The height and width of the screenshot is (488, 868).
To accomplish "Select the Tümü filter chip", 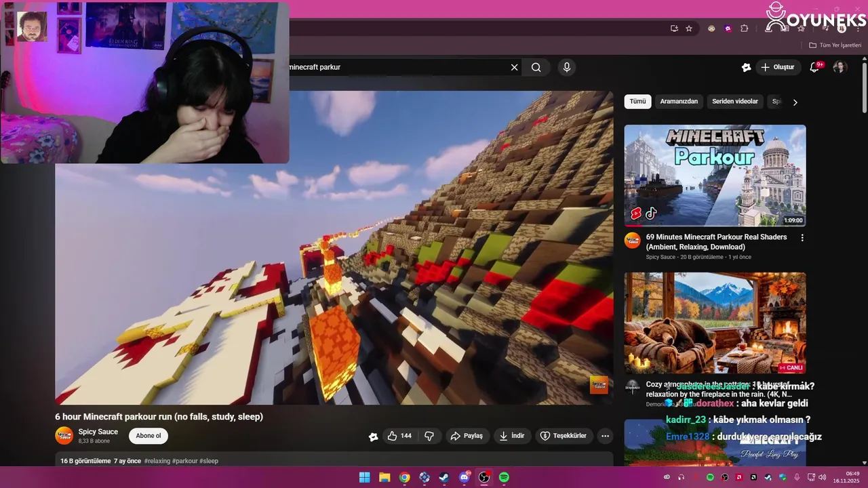I will point(637,102).
